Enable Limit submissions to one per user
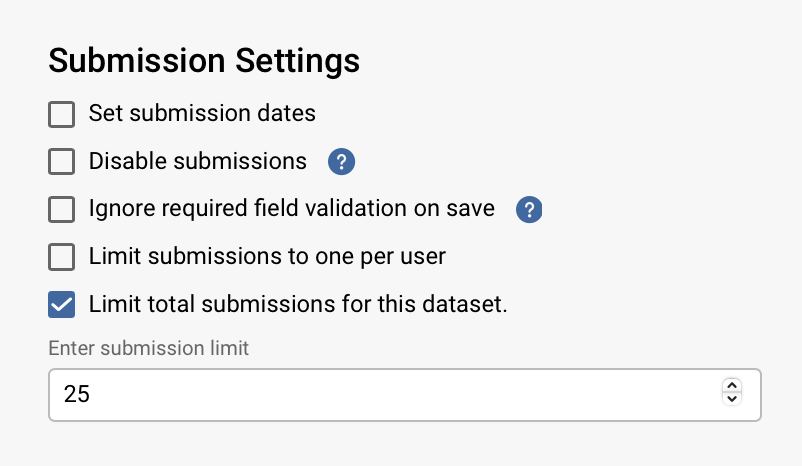This screenshot has width=802, height=466. coord(62,257)
